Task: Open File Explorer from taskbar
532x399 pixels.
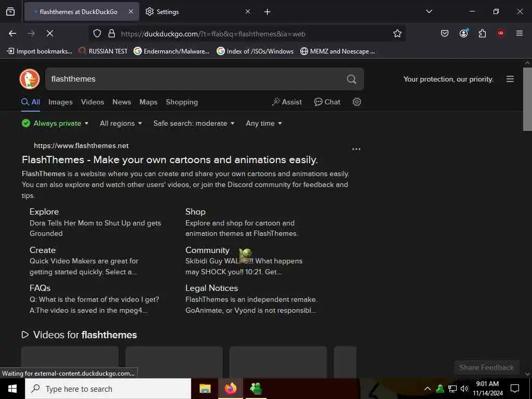Action: point(205,389)
